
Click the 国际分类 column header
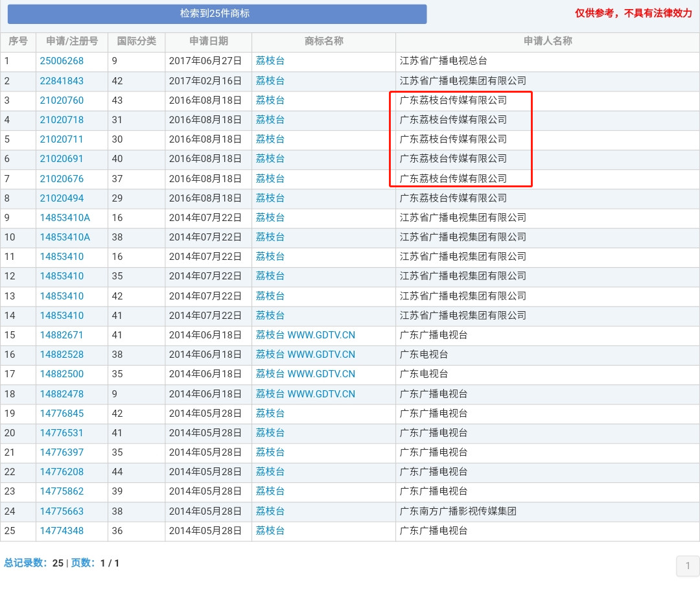tap(137, 41)
